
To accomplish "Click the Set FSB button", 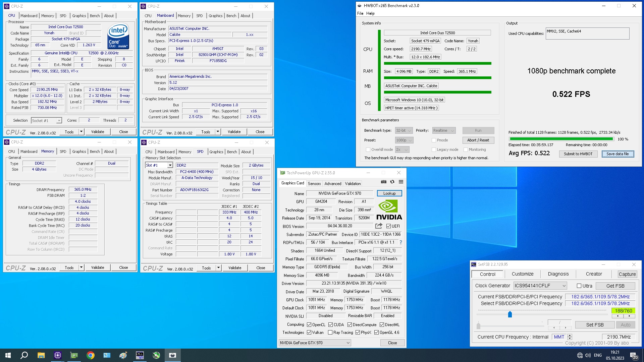I will point(595,325).
